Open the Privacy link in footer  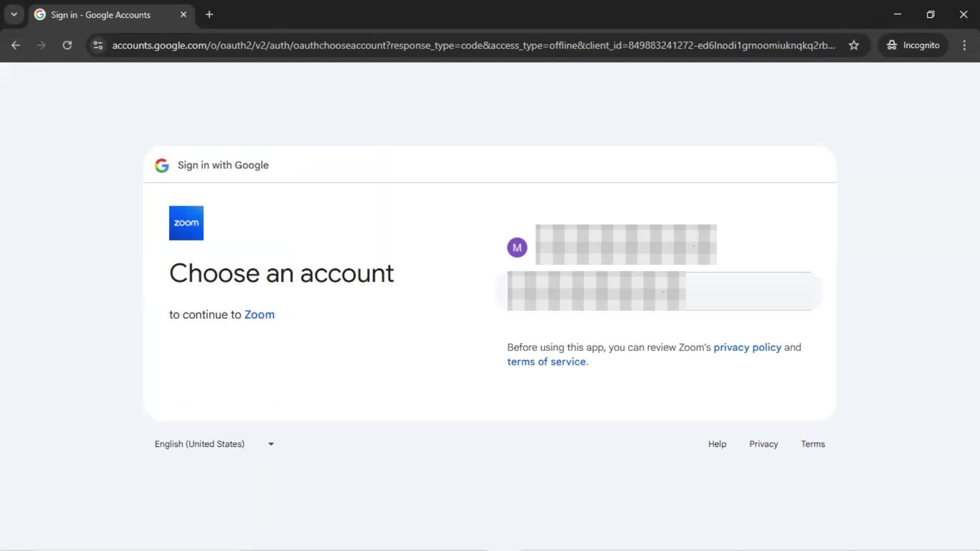point(763,444)
